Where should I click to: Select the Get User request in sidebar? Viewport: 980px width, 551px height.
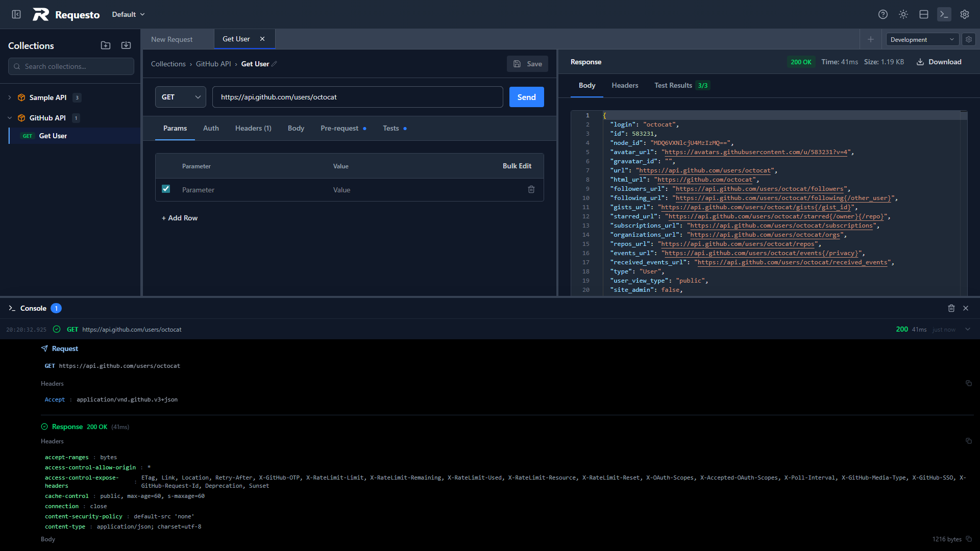pos(75,136)
